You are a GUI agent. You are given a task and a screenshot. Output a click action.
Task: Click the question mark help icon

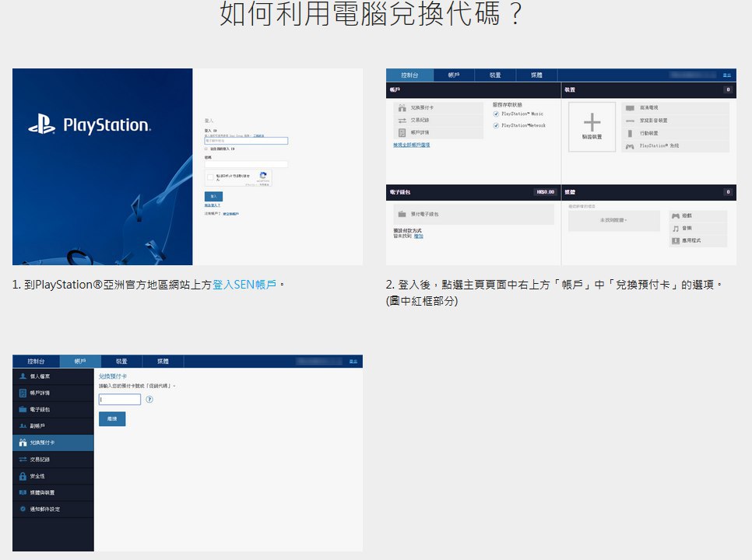[x=149, y=400]
